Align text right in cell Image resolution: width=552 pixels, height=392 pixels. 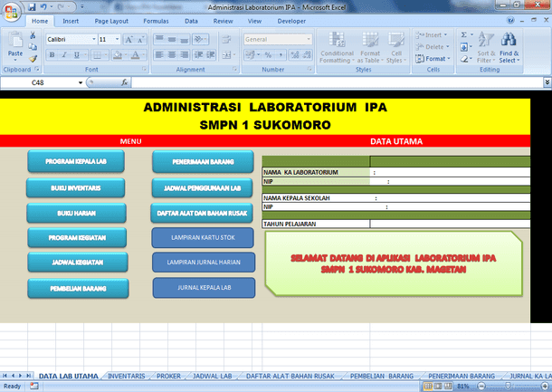coord(184,55)
